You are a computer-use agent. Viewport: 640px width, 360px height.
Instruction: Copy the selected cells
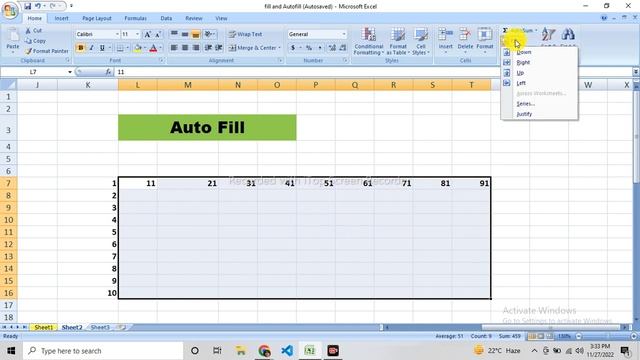(x=35, y=41)
